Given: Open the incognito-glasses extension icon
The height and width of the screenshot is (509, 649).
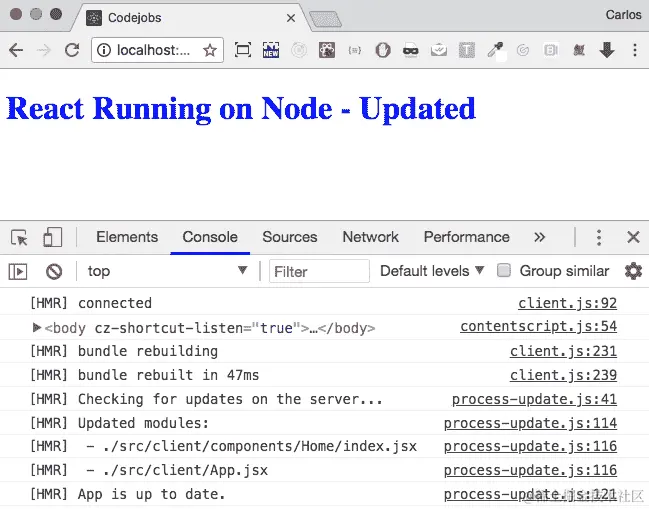Looking at the screenshot, I should coord(411,50).
